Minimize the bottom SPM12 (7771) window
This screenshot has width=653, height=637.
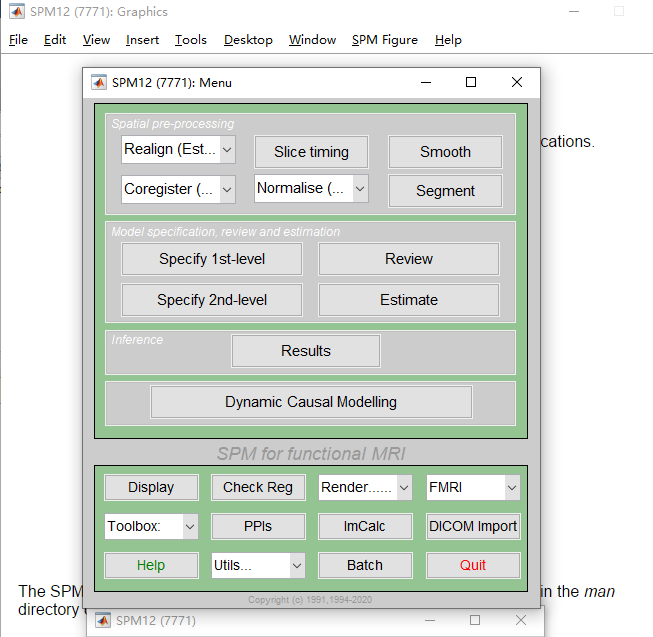430,620
